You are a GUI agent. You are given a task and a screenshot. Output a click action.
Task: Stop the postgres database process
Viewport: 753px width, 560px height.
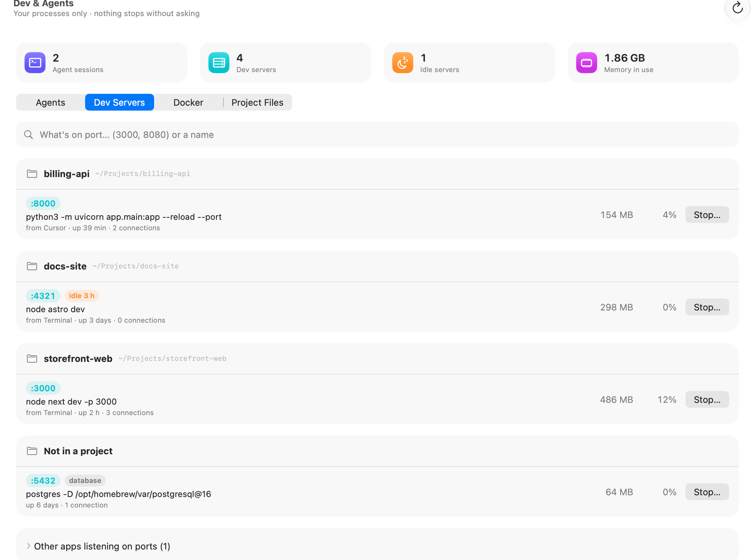click(707, 492)
